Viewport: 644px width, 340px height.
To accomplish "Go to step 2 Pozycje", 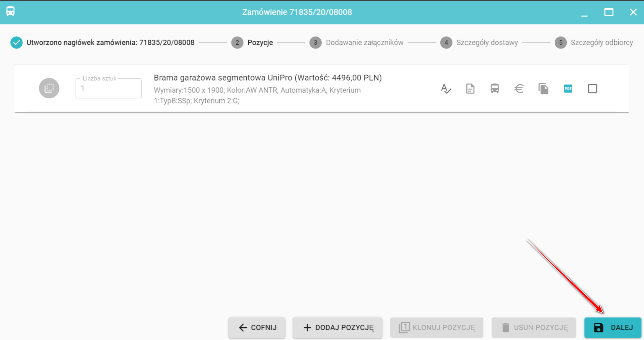I will (252, 43).
